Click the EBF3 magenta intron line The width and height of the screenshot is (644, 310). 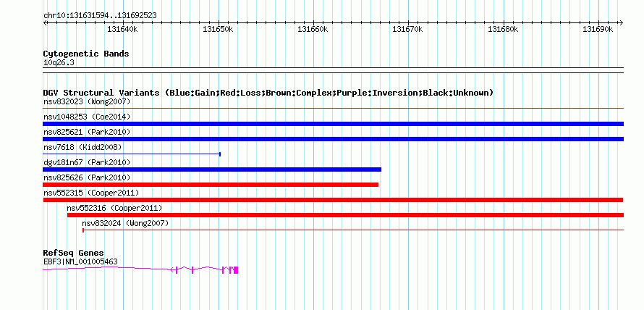[x=107, y=268]
